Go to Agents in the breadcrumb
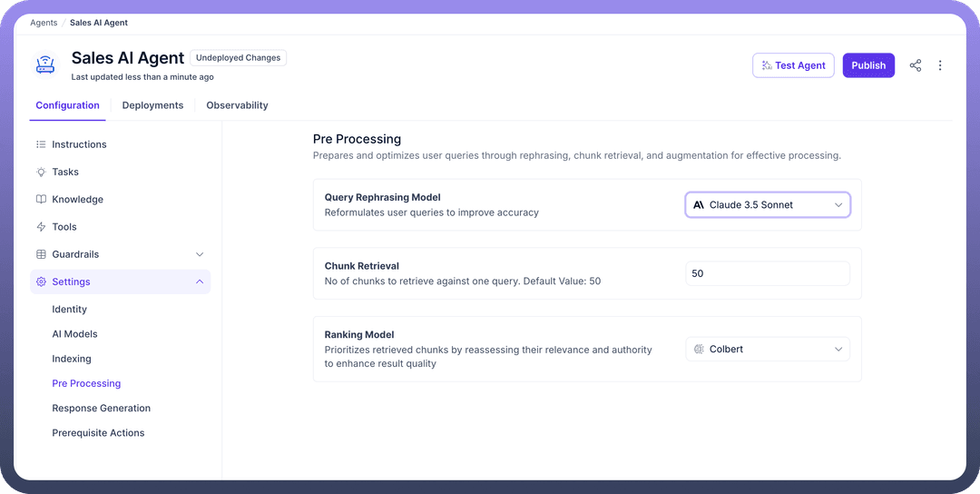This screenshot has width=980, height=494. [x=44, y=23]
